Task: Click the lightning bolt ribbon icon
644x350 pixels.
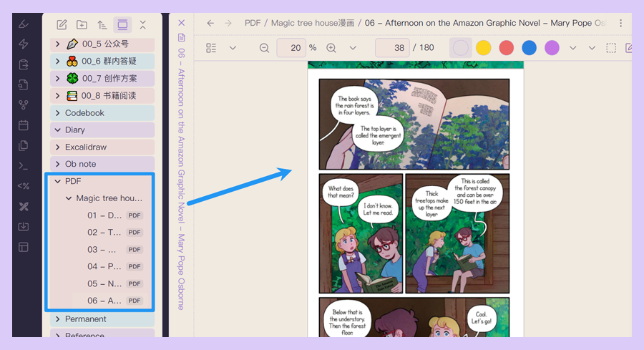Action: click(24, 44)
